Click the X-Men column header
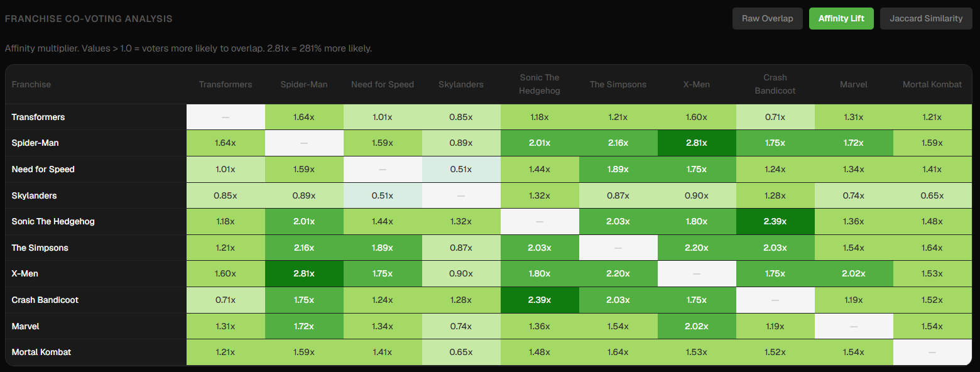 (697, 84)
